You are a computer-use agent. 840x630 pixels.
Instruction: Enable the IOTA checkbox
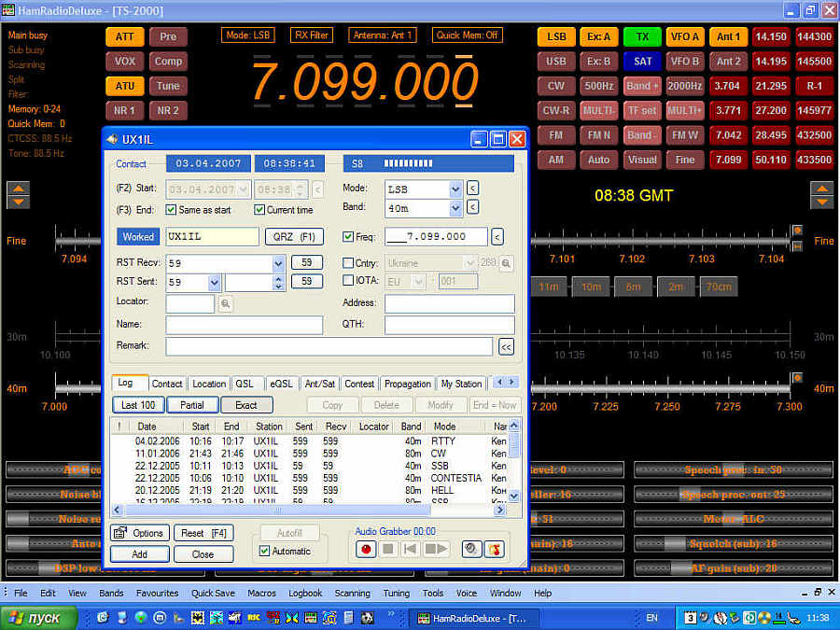348,280
